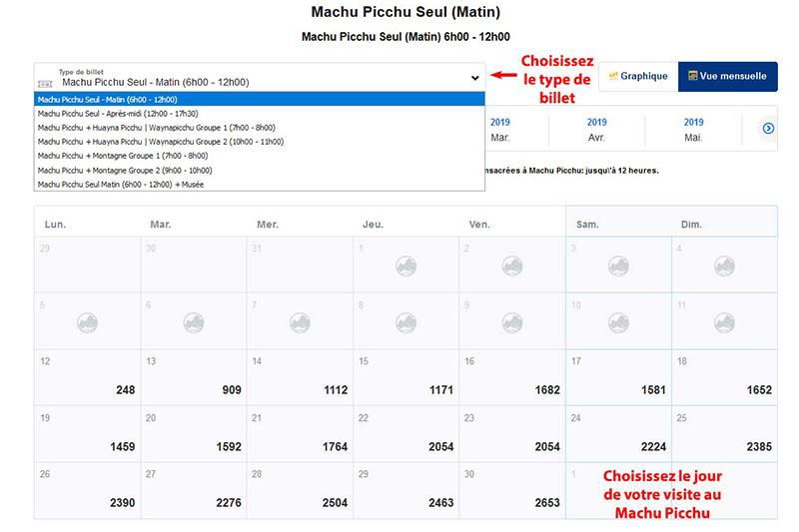Select the 2019 Avr. month tab

(x=596, y=130)
